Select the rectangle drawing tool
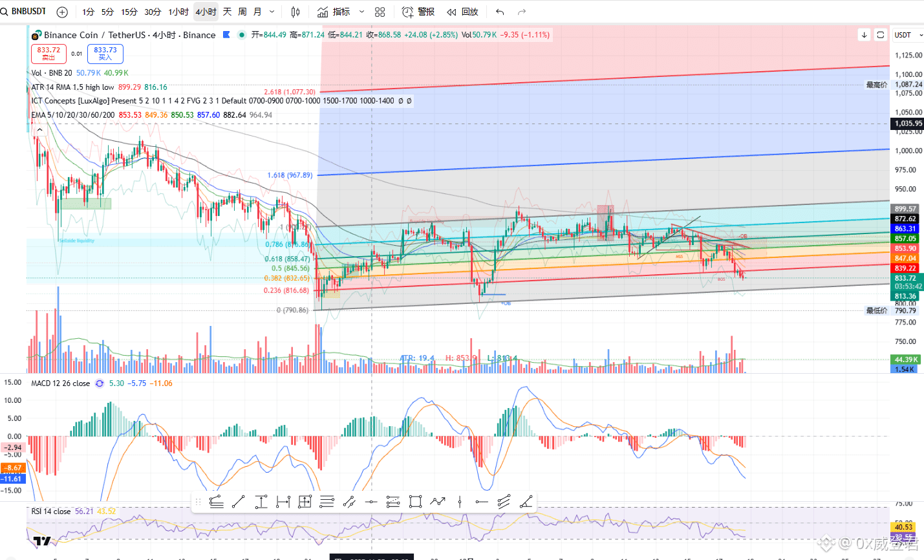The width and height of the screenshot is (924, 560). [416, 501]
